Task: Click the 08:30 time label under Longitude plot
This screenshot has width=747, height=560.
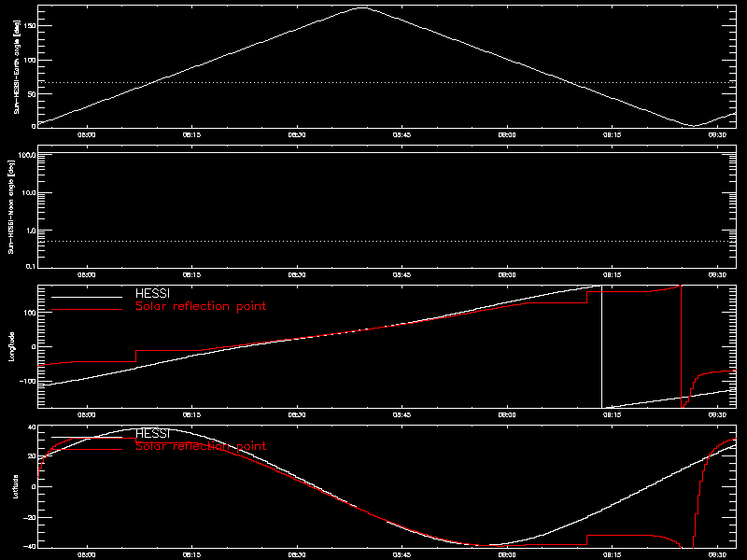Action: pyautogui.click(x=297, y=415)
